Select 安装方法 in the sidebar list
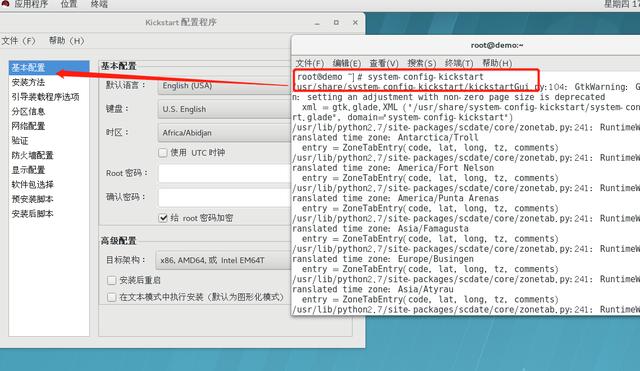The image size is (640, 371). [x=49, y=82]
